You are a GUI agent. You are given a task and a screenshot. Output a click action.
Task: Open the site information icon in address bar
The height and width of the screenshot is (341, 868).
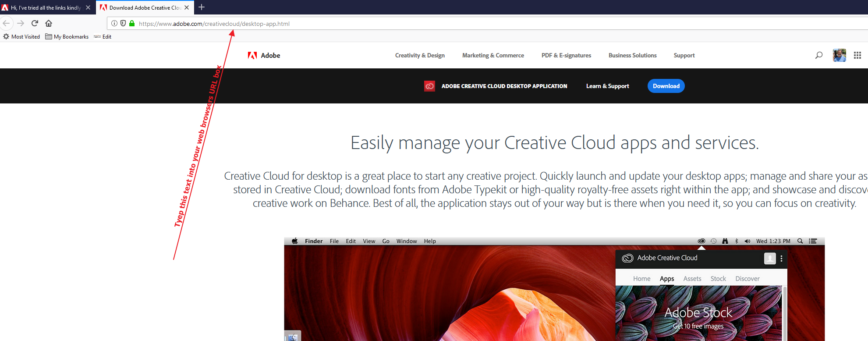(x=114, y=23)
